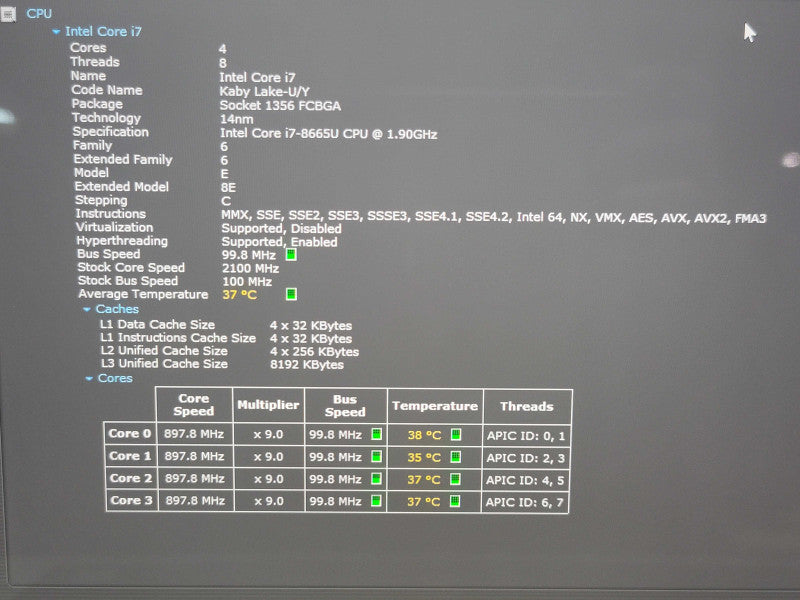Click Core 1 temperature graph icon
The height and width of the screenshot is (600, 800).
tap(455, 457)
